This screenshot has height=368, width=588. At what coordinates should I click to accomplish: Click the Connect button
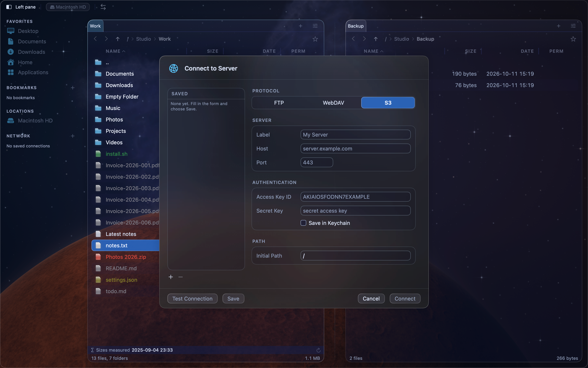click(405, 299)
